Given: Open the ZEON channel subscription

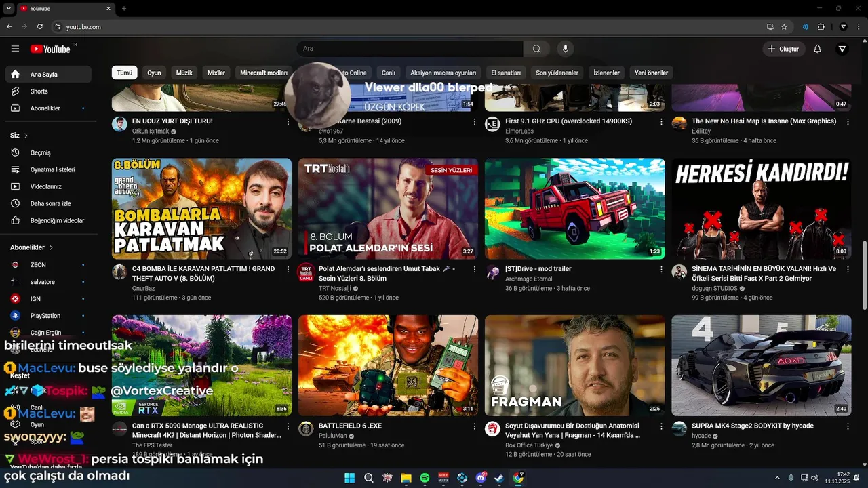Looking at the screenshot, I should coord(47,265).
